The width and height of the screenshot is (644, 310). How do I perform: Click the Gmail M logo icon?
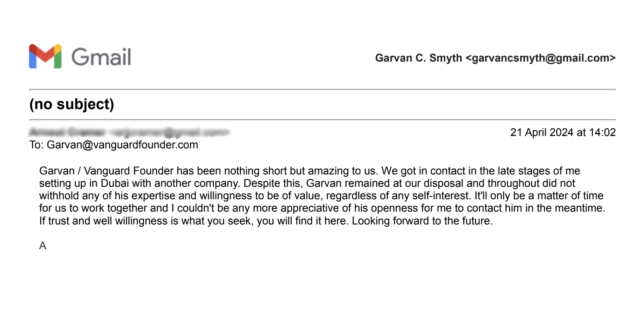[x=45, y=56]
